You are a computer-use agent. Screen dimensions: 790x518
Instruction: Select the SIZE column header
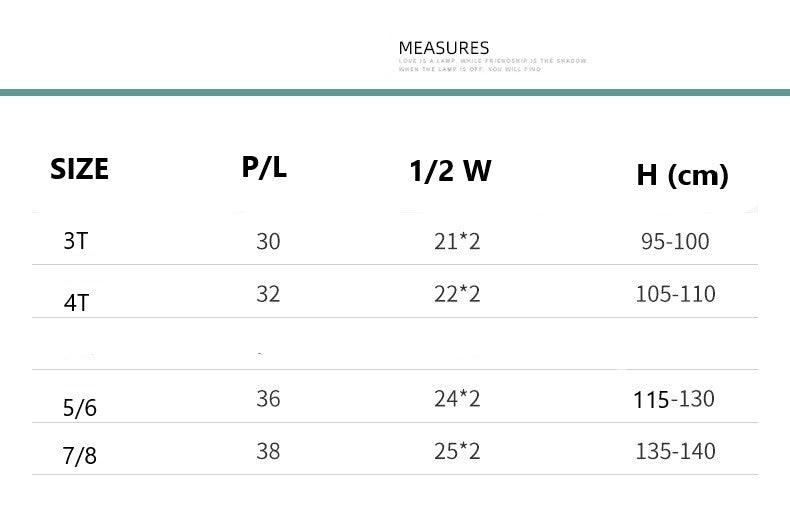point(79,170)
